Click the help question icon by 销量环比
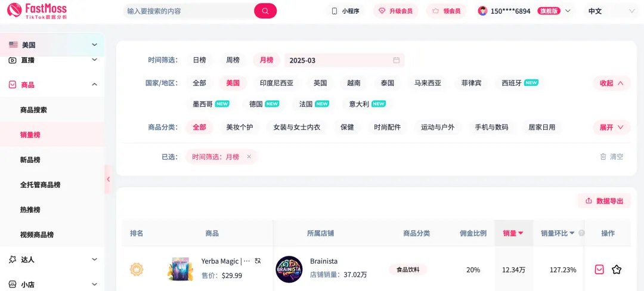The height and width of the screenshot is (291, 644). click(581, 233)
